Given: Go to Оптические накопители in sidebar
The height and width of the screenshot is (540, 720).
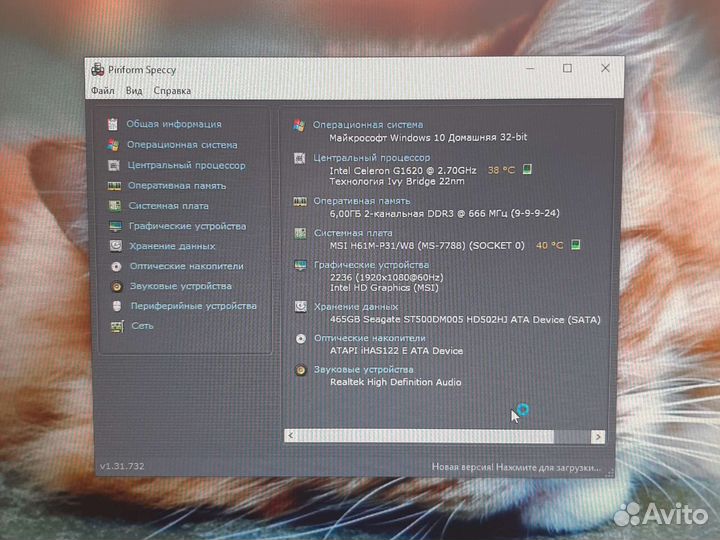Looking at the screenshot, I should click(186, 266).
